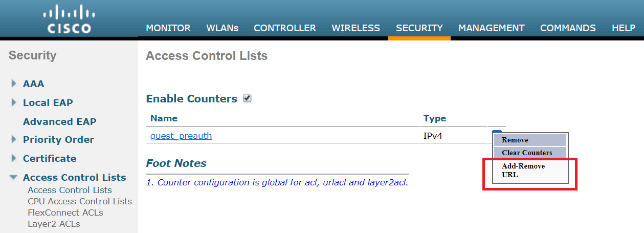Screen dimensions: 644x233
Task: Select the MANAGEMENT menu
Action: 491,28
